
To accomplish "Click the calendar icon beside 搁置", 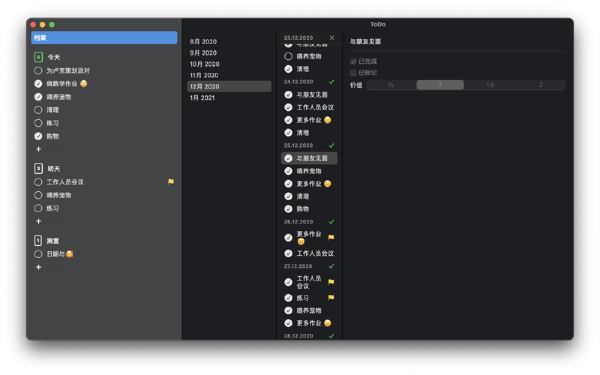I will click(38, 241).
